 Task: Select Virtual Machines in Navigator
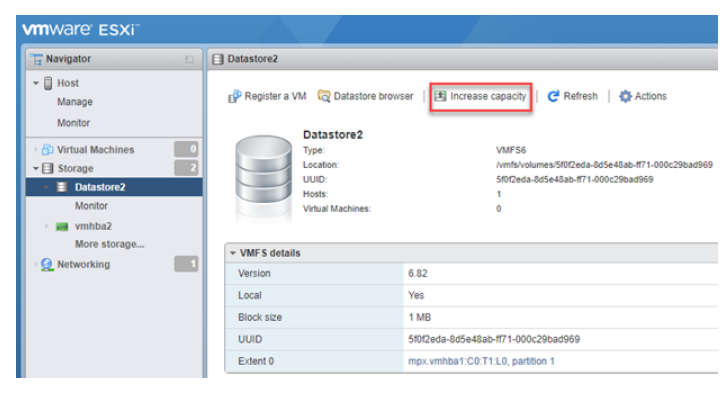point(96,150)
